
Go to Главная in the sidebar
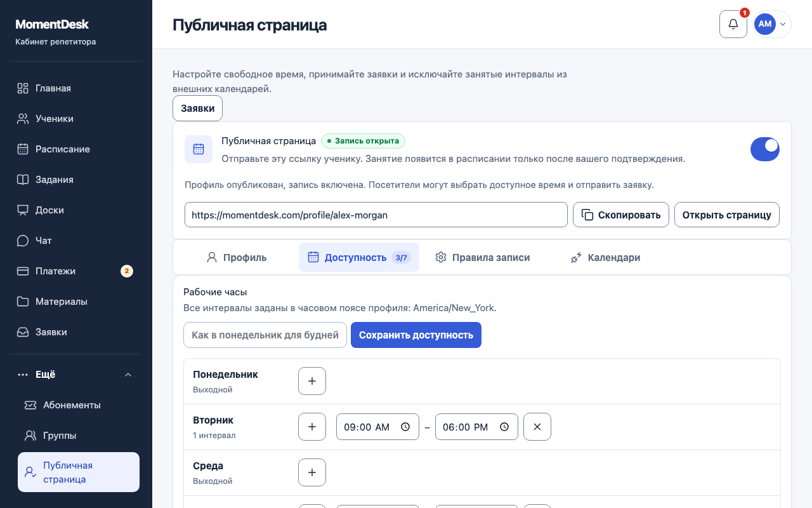point(76,88)
